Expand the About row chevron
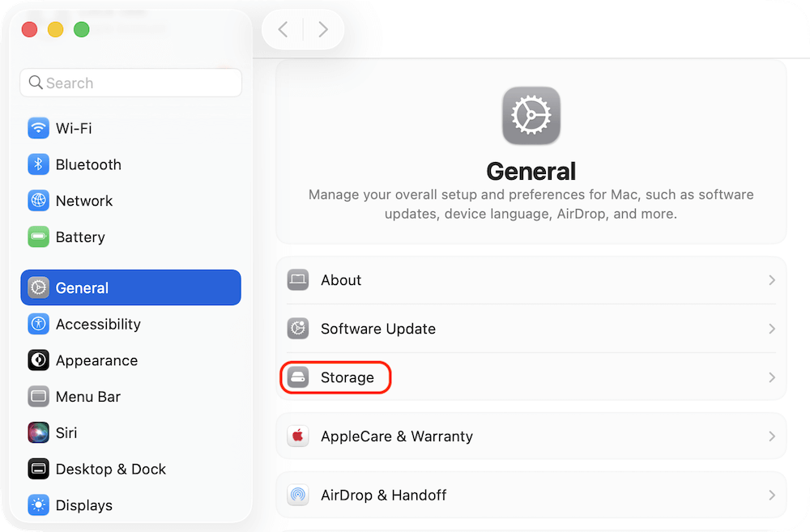 [x=770, y=279]
